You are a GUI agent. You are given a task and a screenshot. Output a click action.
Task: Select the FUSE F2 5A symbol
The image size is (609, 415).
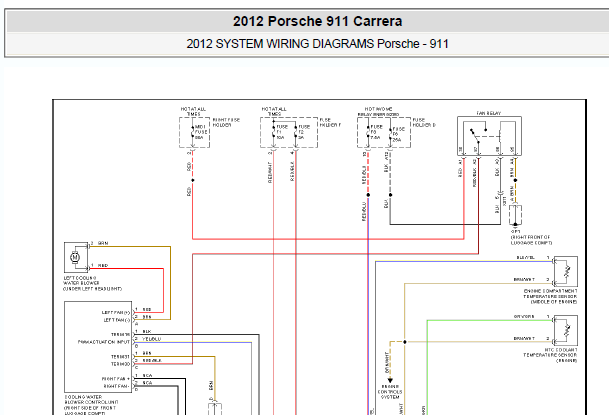(296, 132)
